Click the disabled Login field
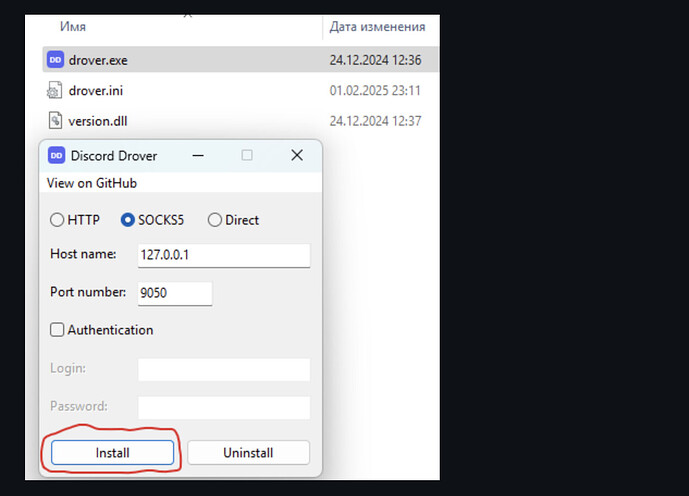Viewport: 689px width, 496px height. 224,369
